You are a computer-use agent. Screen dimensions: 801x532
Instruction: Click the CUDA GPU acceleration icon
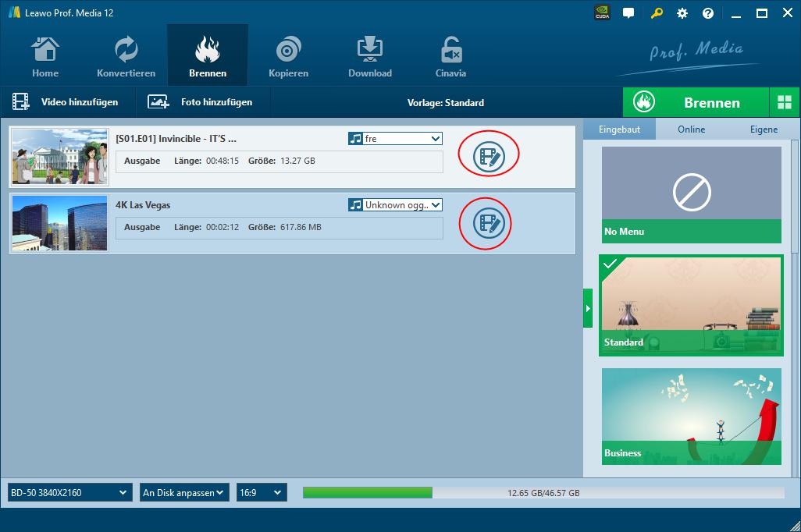tap(603, 12)
